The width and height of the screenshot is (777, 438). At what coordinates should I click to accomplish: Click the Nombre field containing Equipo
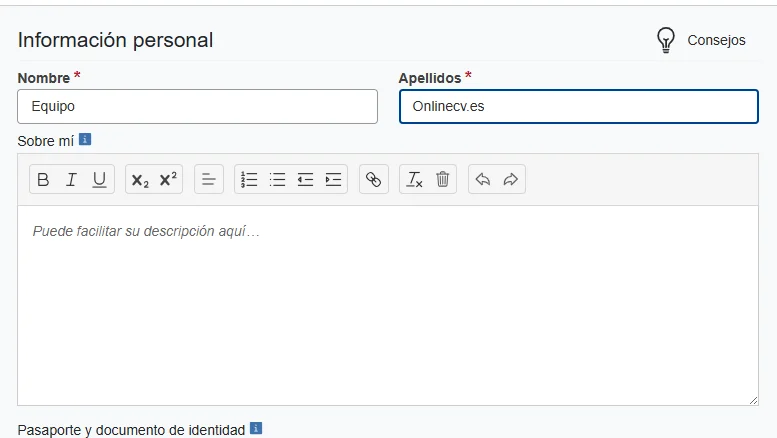coord(197,107)
